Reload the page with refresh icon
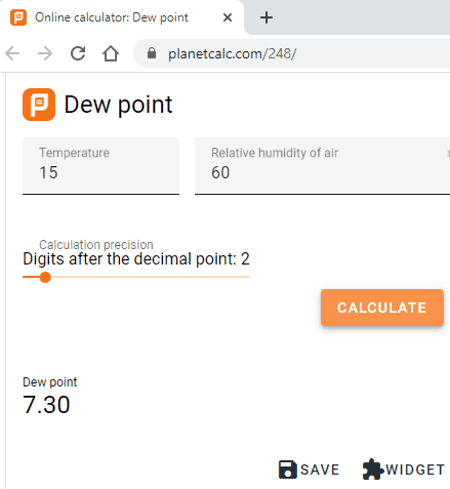The image size is (450, 489). click(78, 53)
